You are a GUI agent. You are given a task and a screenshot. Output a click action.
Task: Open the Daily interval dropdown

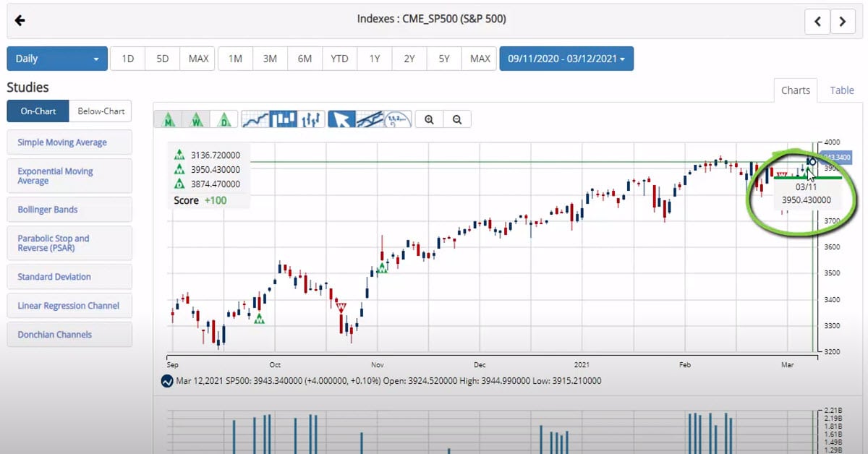point(57,59)
